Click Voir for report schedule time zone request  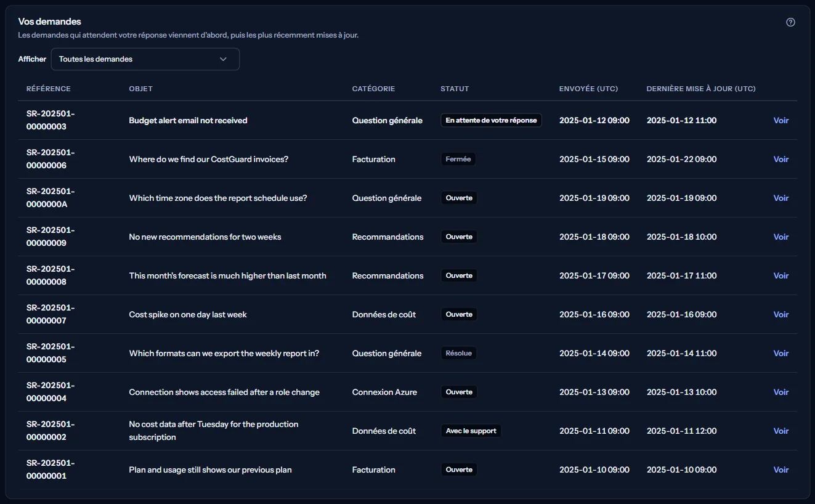click(781, 198)
